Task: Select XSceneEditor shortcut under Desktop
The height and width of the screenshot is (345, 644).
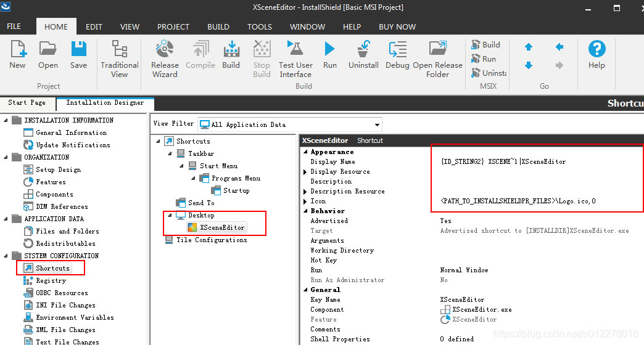Action: 222,227
